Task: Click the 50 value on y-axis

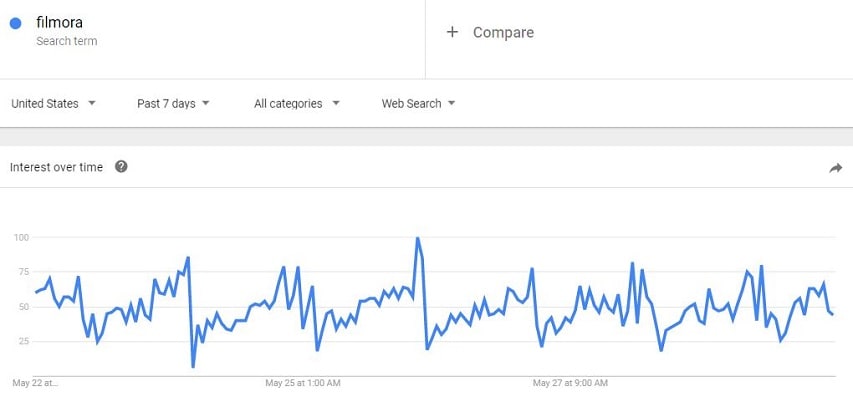Action: pyautogui.click(x=23, y=307)
